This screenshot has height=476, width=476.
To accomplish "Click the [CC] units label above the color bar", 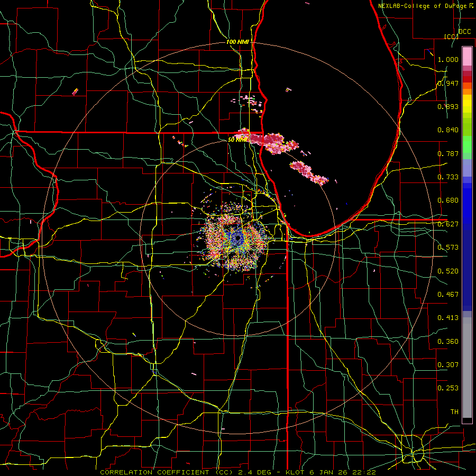I will (x=451, y=36).
